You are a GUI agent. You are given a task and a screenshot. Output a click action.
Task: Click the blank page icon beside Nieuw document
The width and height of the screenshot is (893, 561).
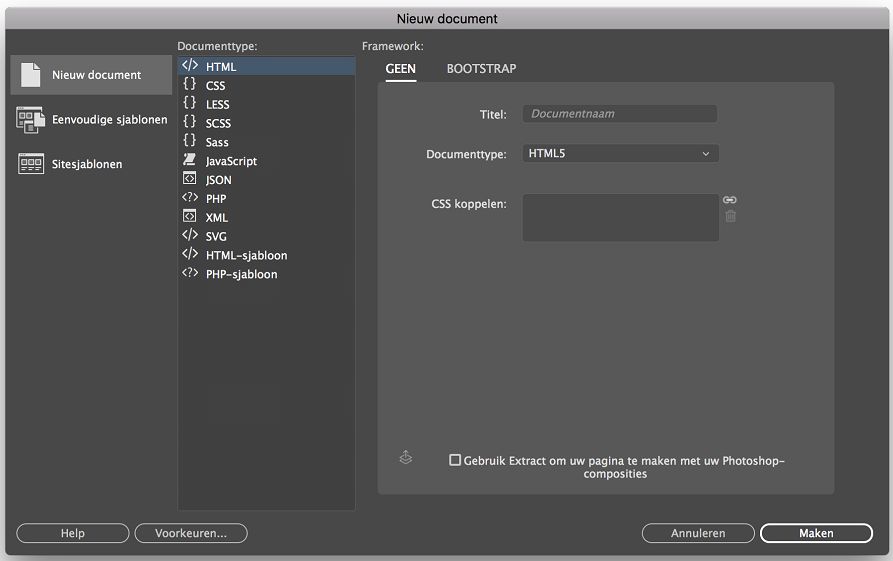[x=31, y=75]
